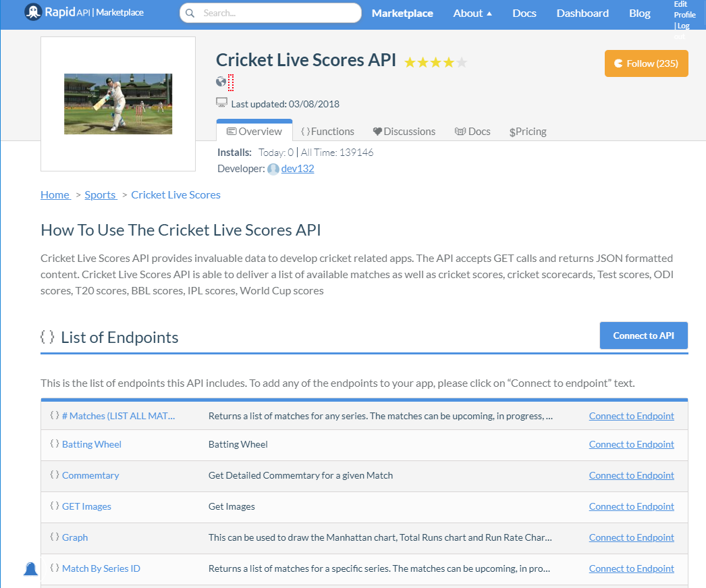706x588 pixels.
Task: Click the Sports breadcrumb link
Action: coord(101,195)
